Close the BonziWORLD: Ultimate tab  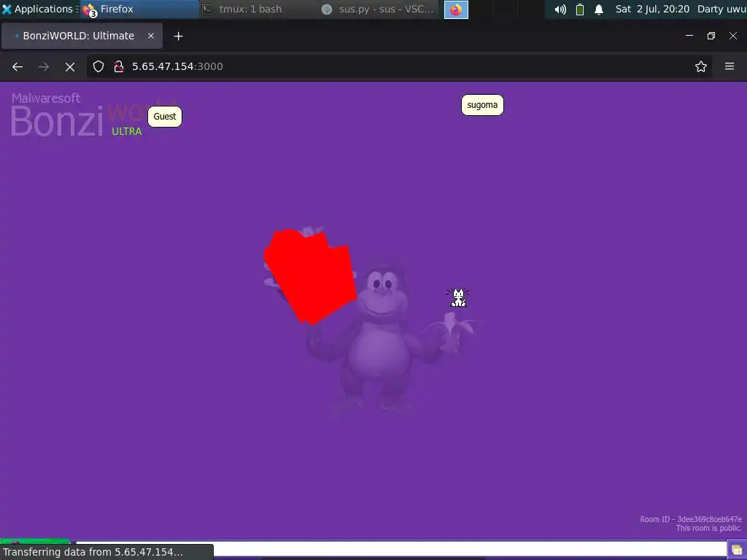150,36
